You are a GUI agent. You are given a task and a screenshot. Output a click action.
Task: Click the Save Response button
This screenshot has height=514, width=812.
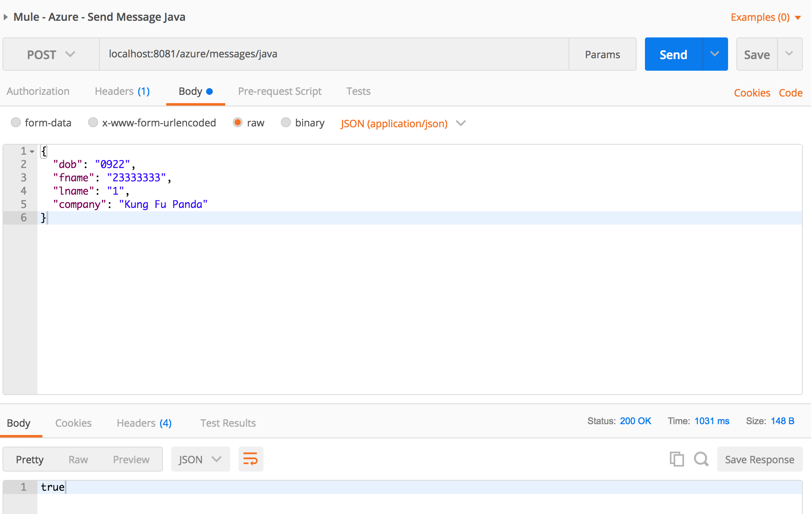point(759,460)
